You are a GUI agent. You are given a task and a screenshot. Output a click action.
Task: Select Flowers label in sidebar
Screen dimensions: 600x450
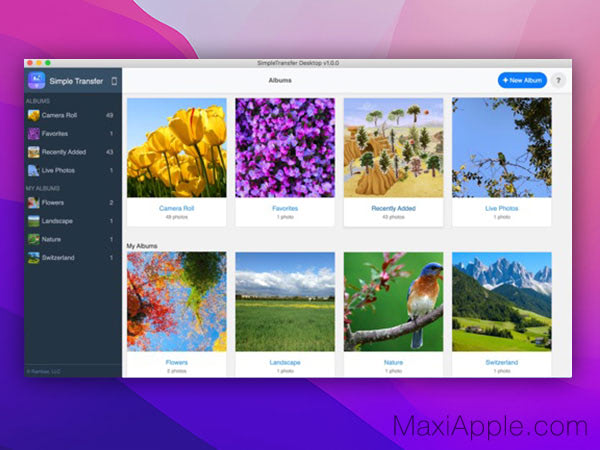[x=53, y=202]
